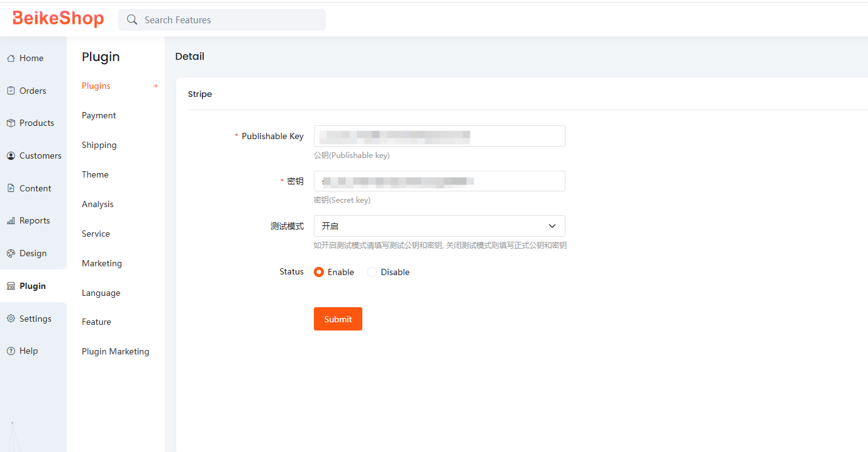Click the 测试模式 field label
Screen dimensions: 868x452
click(x=287, y=226)
